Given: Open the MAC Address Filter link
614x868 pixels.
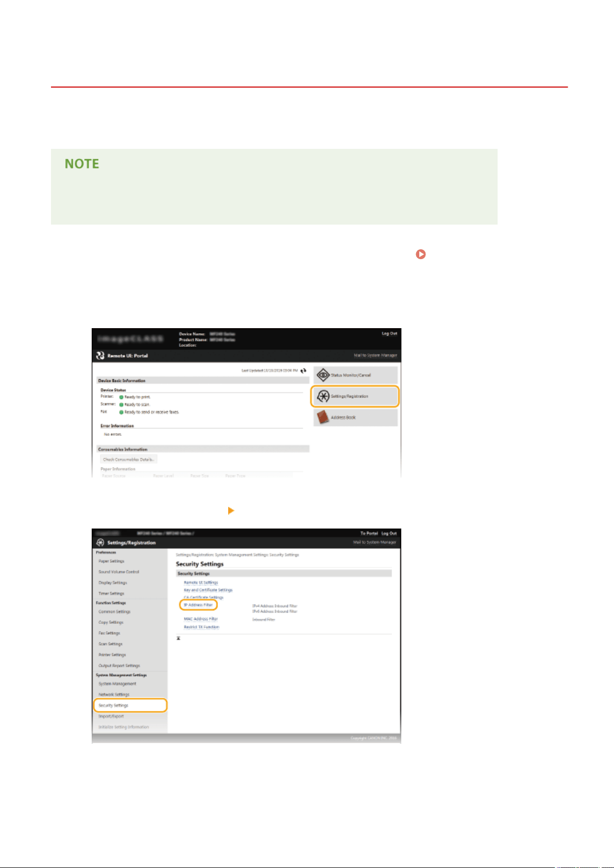Looking at the screenshot, I should (x=201, y=619).
